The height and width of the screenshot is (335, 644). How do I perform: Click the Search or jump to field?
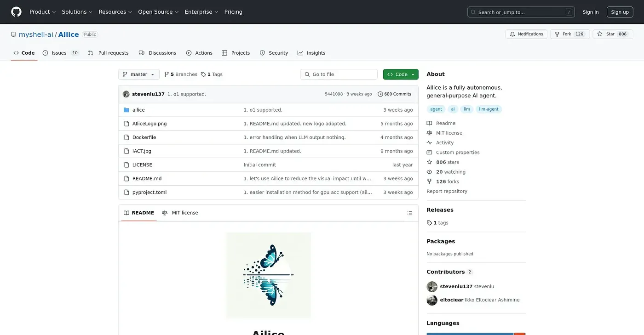click(522, 12)
